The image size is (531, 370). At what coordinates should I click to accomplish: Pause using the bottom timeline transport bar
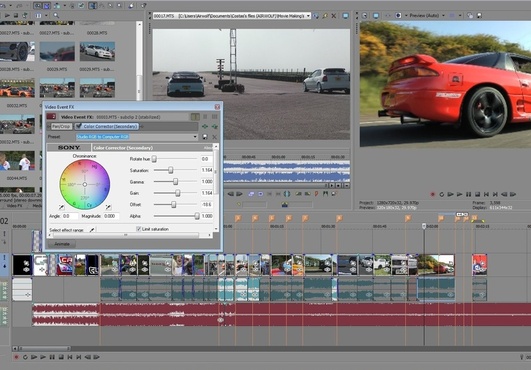click(x=52, y=357)
